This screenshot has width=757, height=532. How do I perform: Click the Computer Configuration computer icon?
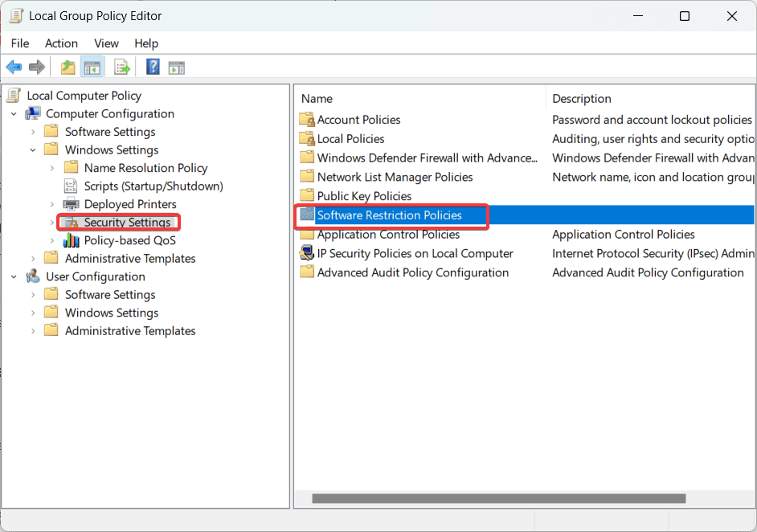33,113
